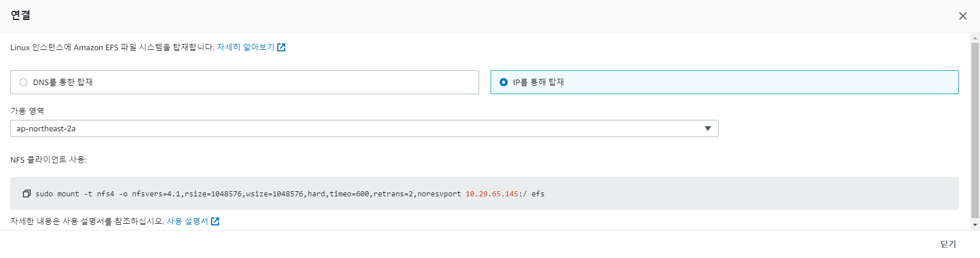Screen dimensions: 980x258
Task: Click the IP address 10.29.65.145 in the command
Action: [x=492, y=194]
